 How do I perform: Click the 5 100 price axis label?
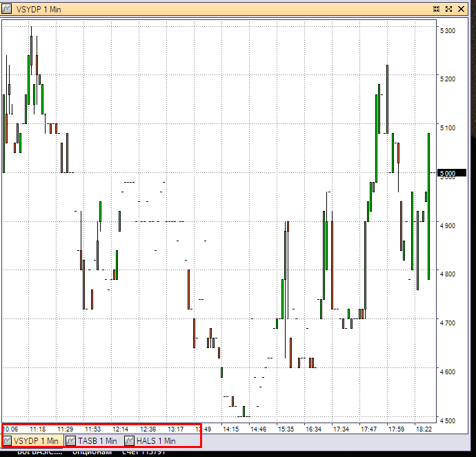pyautogui.click(x=448, y=128)
